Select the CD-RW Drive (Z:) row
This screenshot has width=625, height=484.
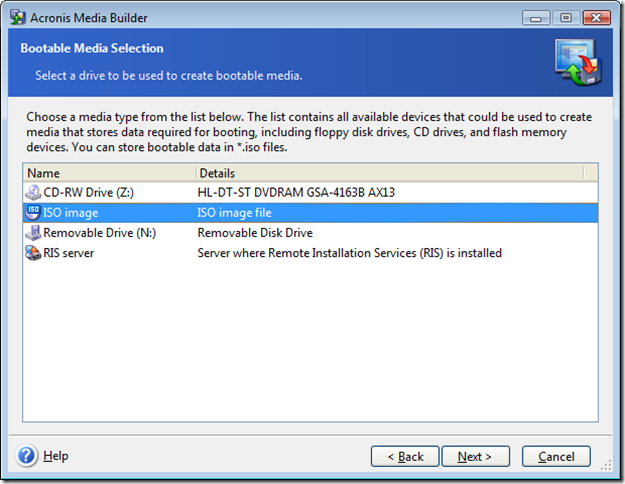point(310,193)
